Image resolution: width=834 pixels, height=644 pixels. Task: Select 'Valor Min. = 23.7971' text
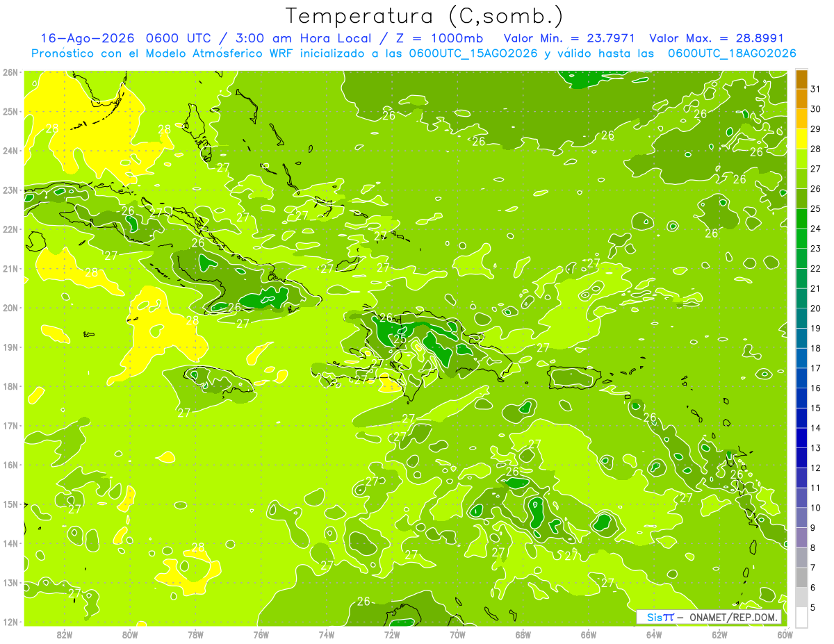pos(569,38)
